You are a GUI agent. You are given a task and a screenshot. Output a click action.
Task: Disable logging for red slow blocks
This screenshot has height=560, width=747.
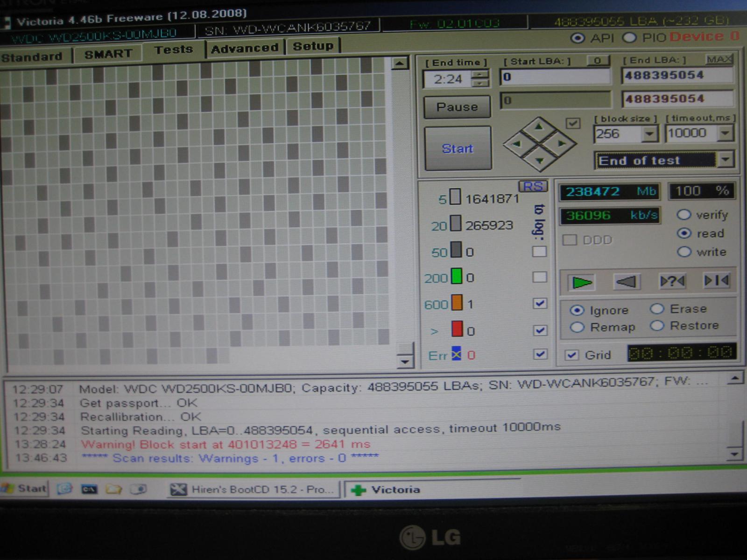[540, 330]
